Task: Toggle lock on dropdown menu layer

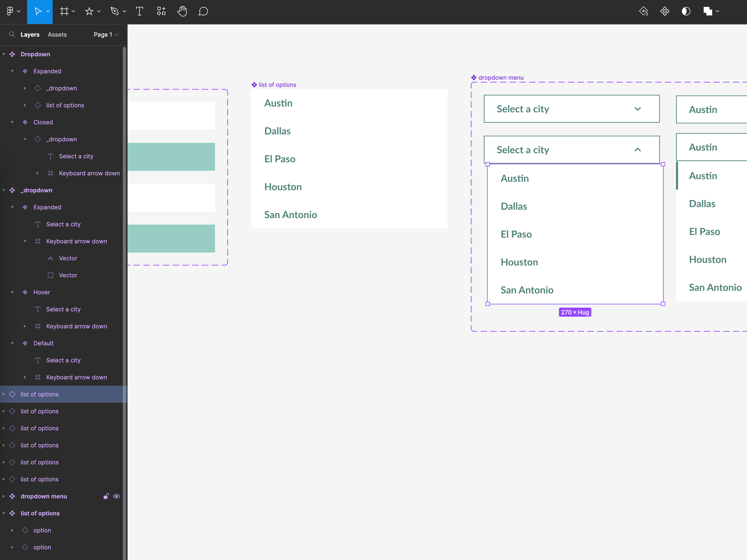Action: click(105, 496)
